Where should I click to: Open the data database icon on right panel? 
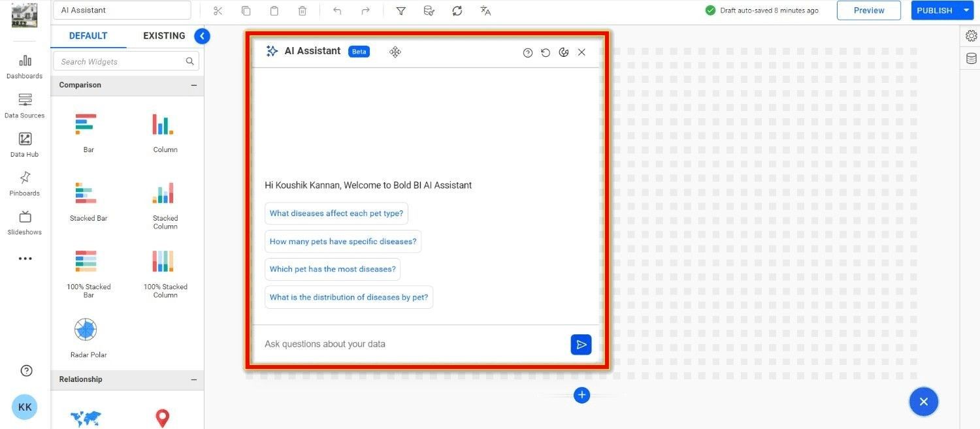[x=972, y=59]
